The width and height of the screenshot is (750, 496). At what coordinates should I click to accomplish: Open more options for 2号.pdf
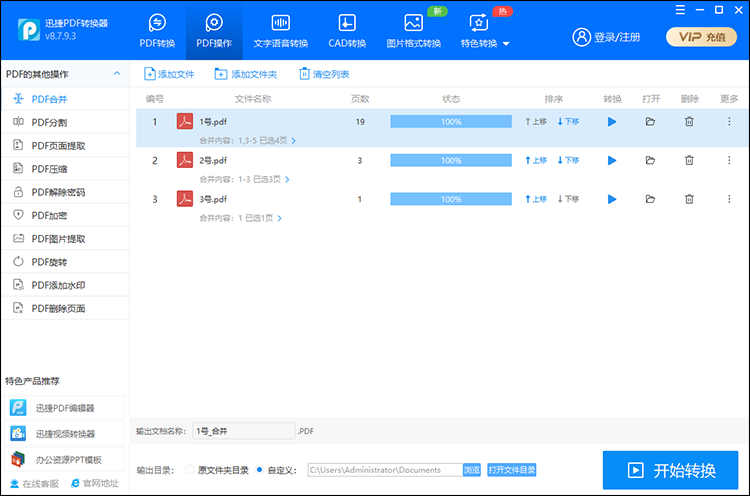tap(729, 160)
